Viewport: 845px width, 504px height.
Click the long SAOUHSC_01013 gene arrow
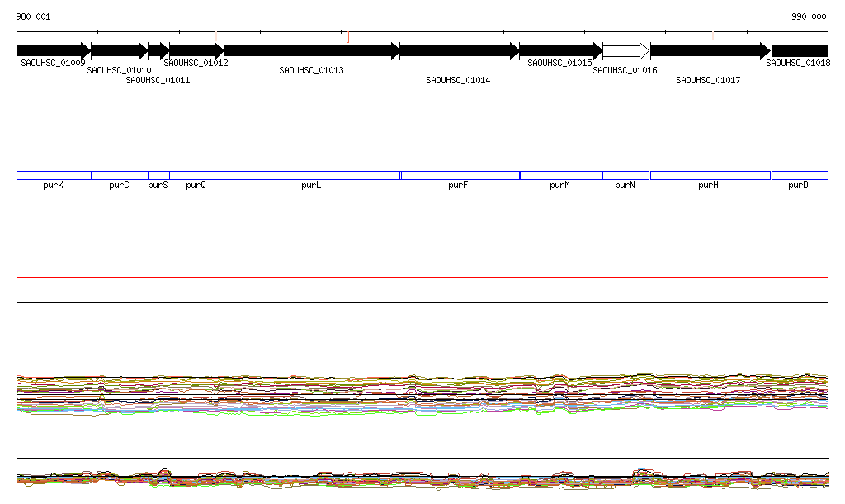(311, 50)
